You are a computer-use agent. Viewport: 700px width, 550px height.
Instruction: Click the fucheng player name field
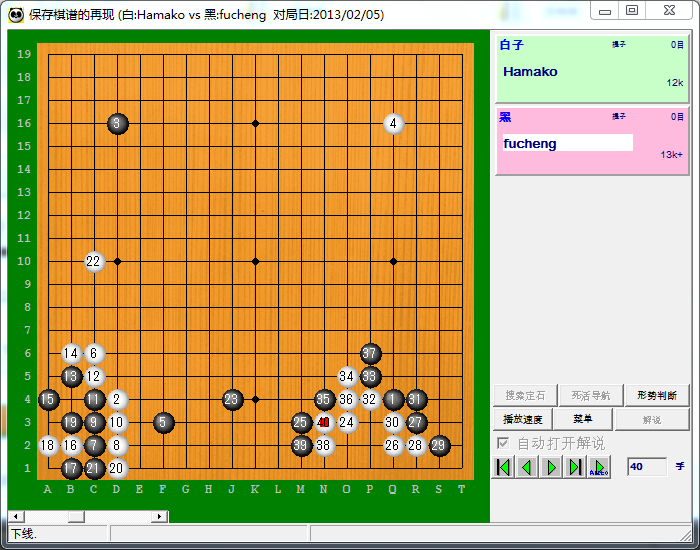(x=567, y=143)
